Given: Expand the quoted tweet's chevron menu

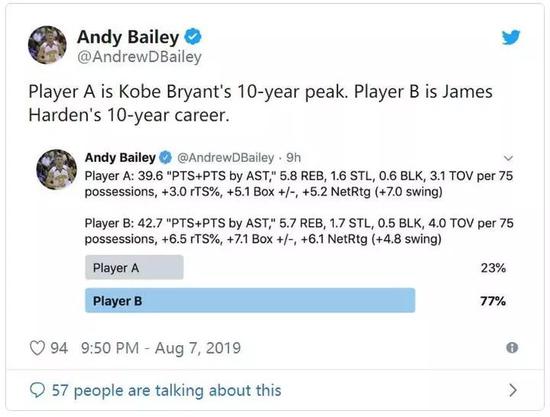Looking at the screenshot, I should click(509, 158).
